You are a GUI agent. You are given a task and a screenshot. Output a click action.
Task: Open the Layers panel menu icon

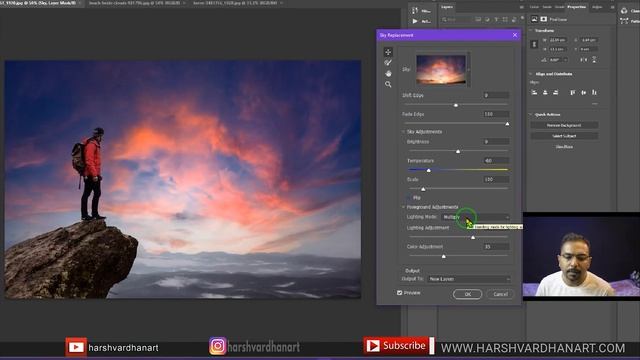(x=521, y=7)
